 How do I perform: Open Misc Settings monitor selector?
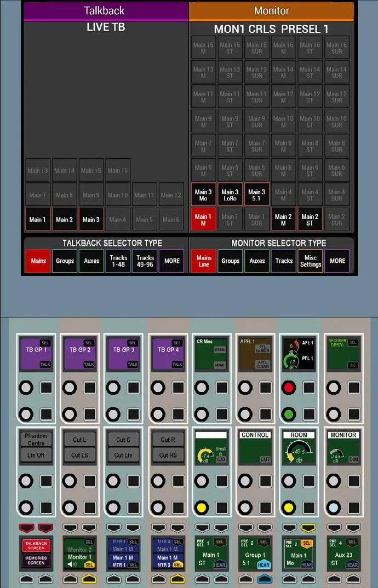[x=311, y=261]
